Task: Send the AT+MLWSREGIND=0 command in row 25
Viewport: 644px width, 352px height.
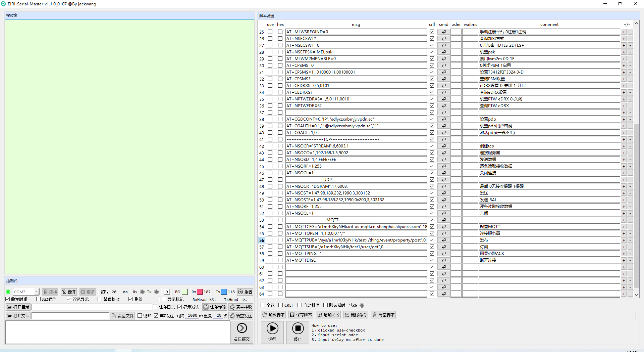Action: point(443,32)
